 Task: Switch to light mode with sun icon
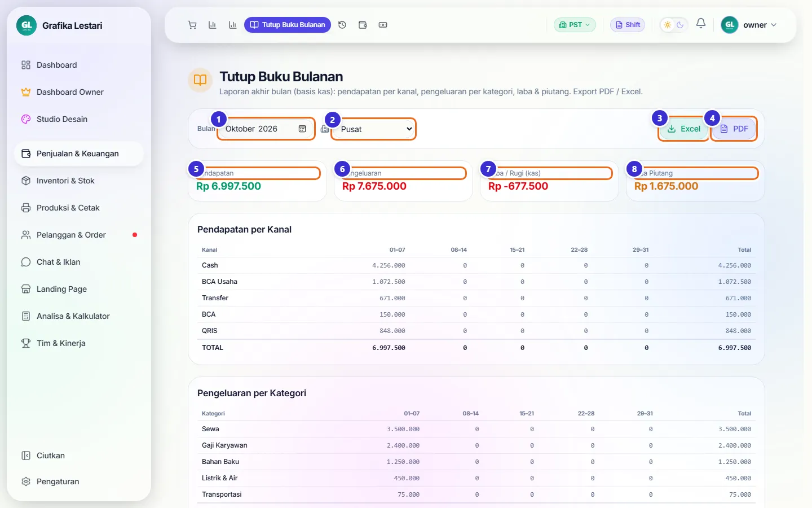(x=668, y=25)
